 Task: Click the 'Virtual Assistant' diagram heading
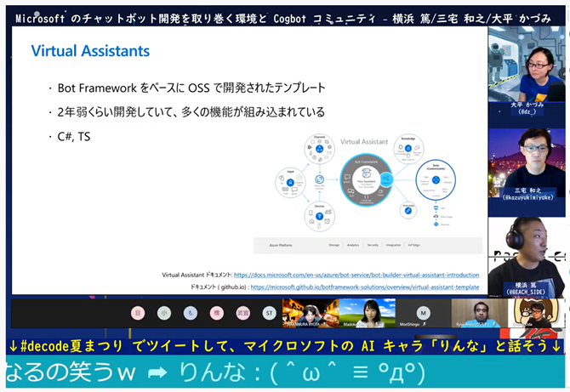(x=364, y=142)
